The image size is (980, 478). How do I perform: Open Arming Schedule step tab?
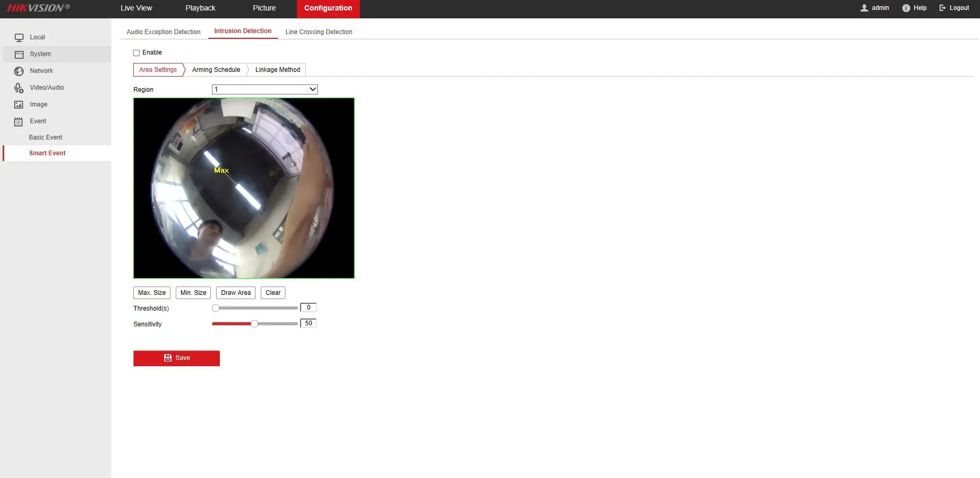(216, 70)
